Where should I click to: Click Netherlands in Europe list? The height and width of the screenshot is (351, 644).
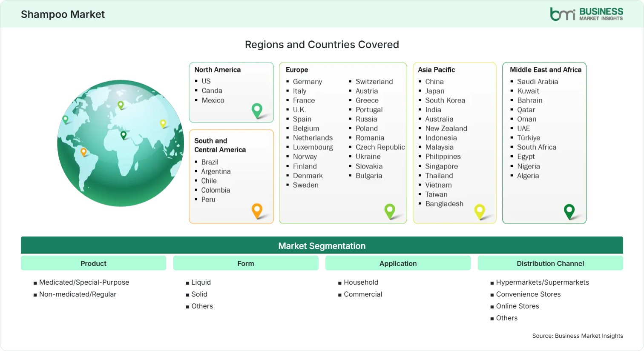(x=313, y=138)
